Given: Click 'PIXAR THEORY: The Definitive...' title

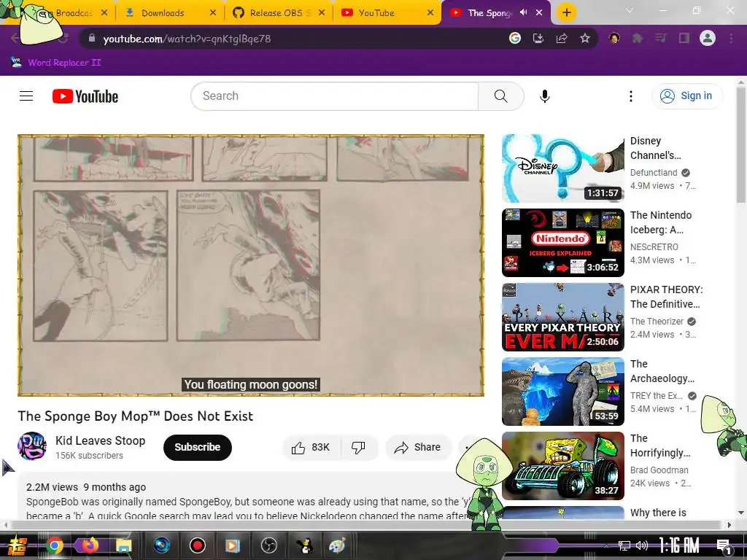Looking at the screenshot, I should coord(667,297).
